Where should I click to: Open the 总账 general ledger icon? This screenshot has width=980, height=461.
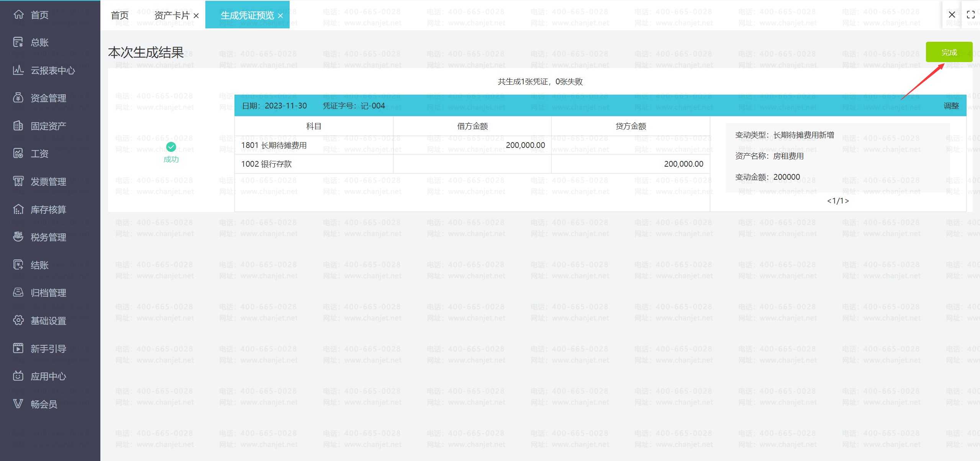(x=18, y=42)
